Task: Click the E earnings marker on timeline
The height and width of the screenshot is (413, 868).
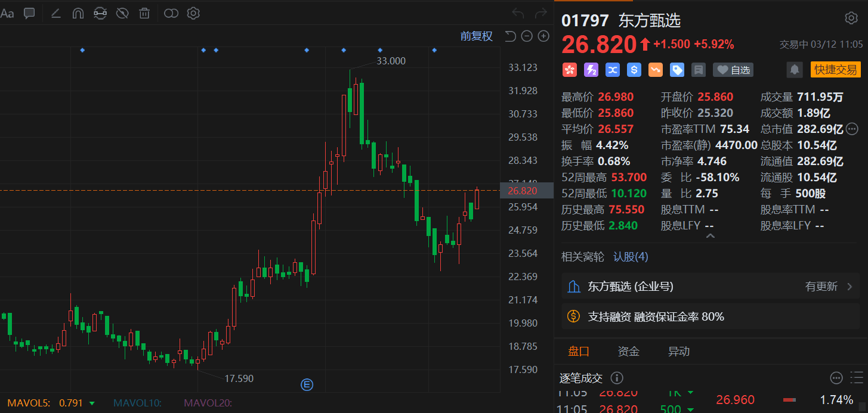Action: coord(307,384)
